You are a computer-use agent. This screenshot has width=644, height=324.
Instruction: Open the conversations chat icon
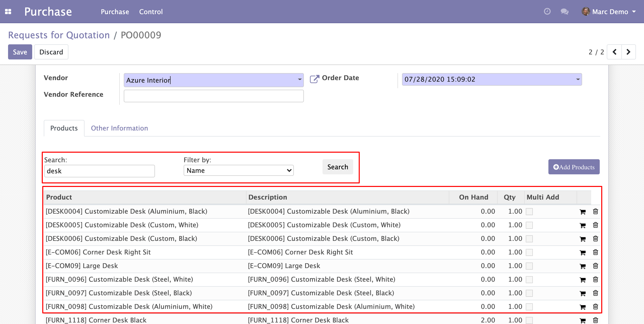point(564,12)
